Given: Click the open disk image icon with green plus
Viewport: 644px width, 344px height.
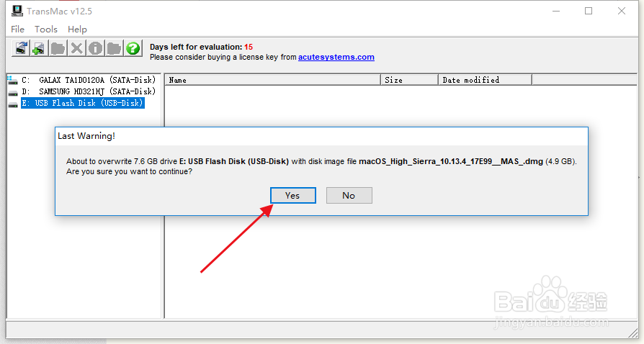Looking at the screenshot, I should click(x=39, y=48).
